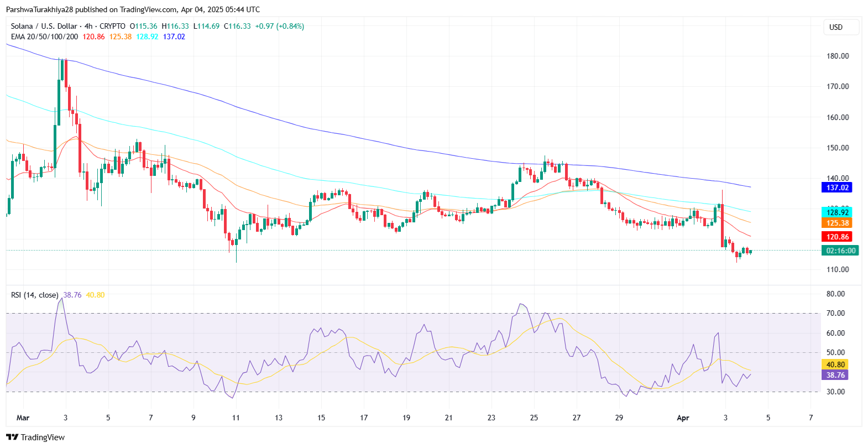Click the EMA 20 value 120.86 in legend

point(93,37)
